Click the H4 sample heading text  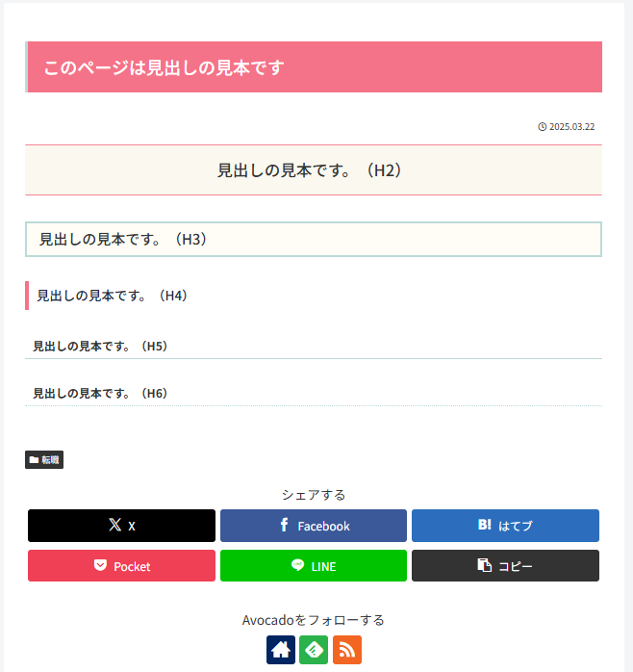pyautogui.click(x=112, y=296)
